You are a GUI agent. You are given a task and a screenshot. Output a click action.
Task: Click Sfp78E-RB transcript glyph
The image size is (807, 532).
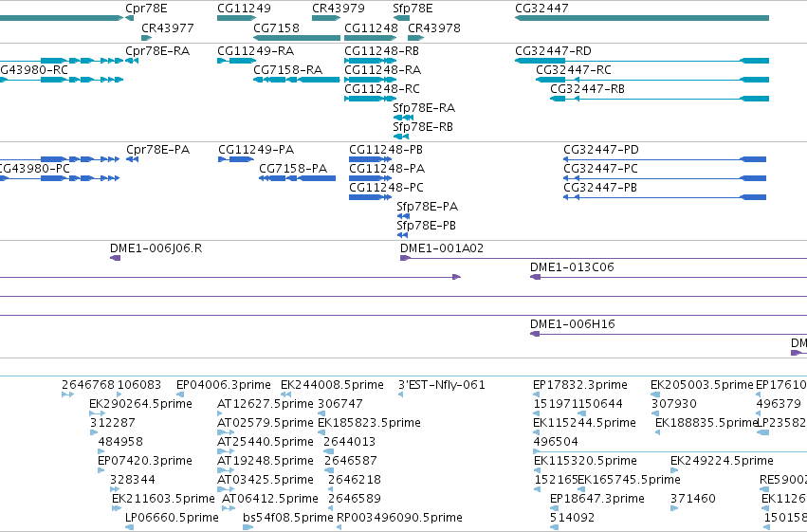pyautogui.click(x=401, y=137)
